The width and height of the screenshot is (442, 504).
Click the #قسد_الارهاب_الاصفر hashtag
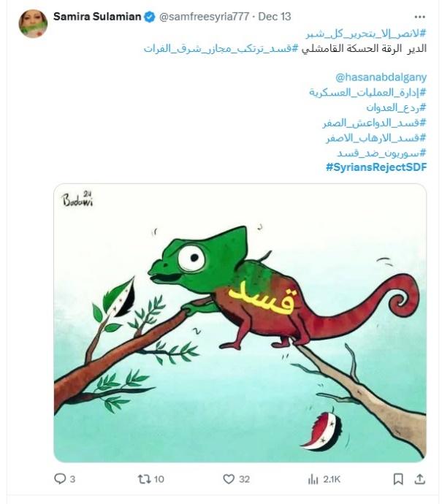376,137
